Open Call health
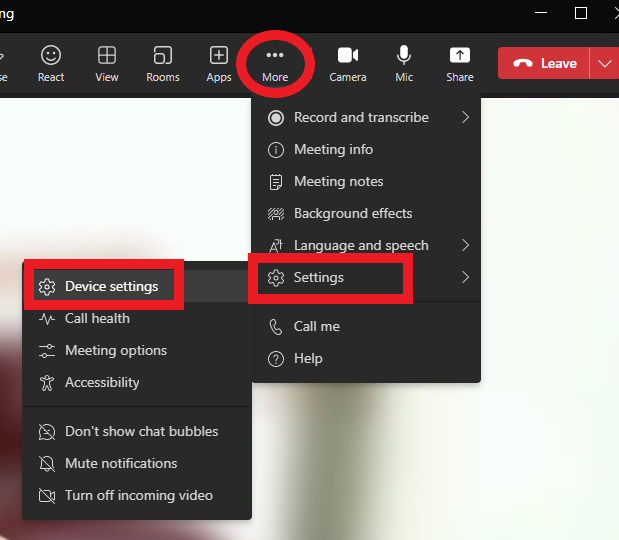 pyautogui.click(x=137, y=319)
